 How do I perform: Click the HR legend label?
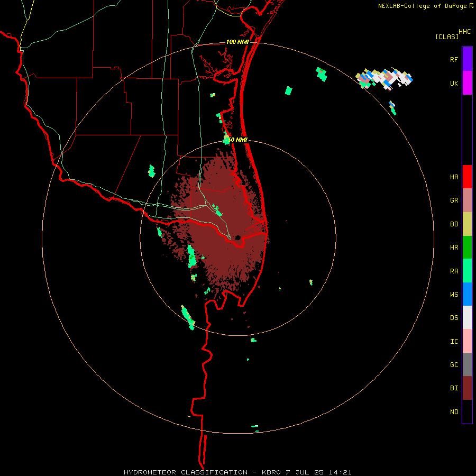[x=454, y=248]
